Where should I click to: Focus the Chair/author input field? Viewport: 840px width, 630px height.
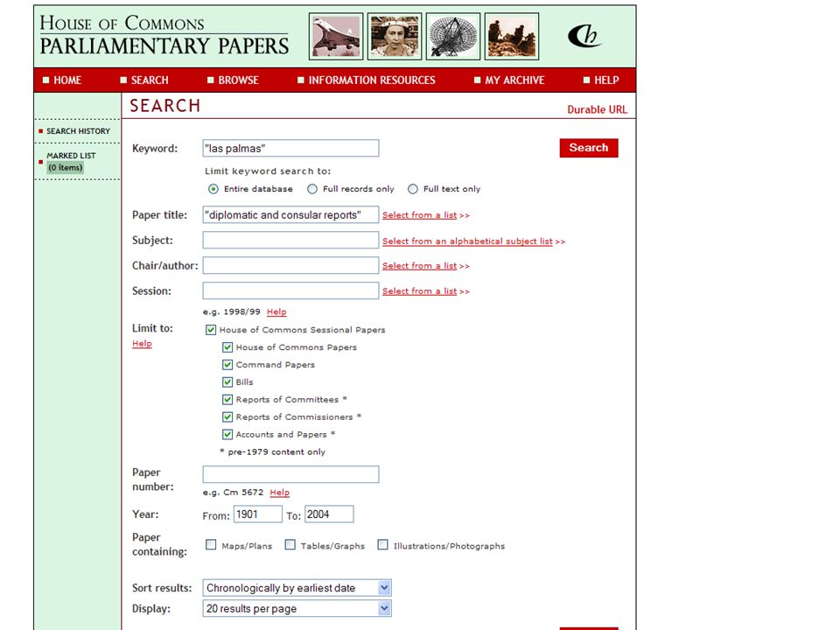point(290,265)
